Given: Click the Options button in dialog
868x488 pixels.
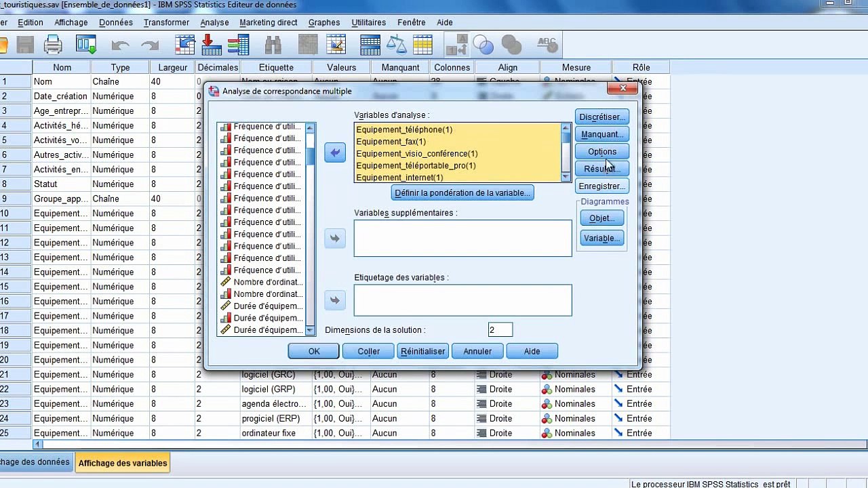Looking at the screenshot, I should [602, 152].
